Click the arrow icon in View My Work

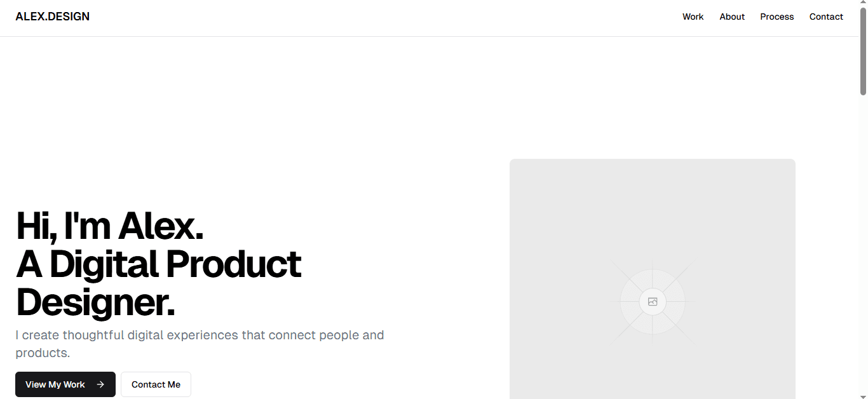coord(100,384)
